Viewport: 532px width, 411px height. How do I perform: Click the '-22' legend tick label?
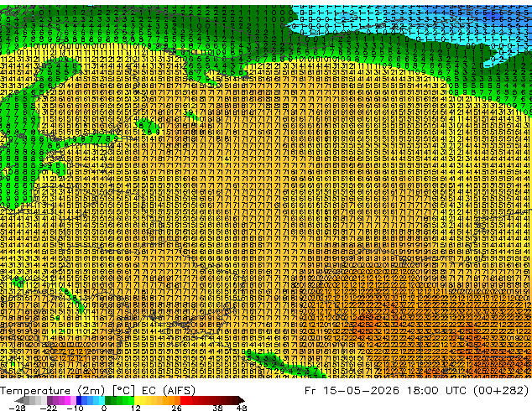[x=49, y=408]
